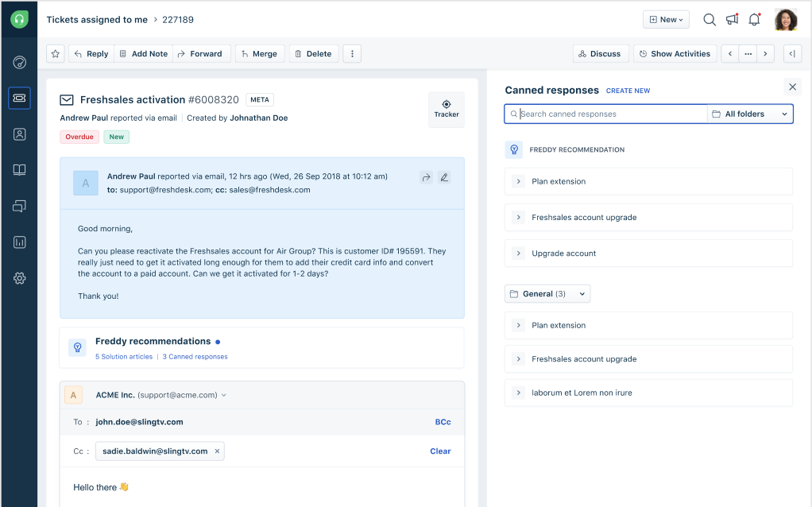Click the Freddy recommendation lightbulb in panel

coord(514,149)
